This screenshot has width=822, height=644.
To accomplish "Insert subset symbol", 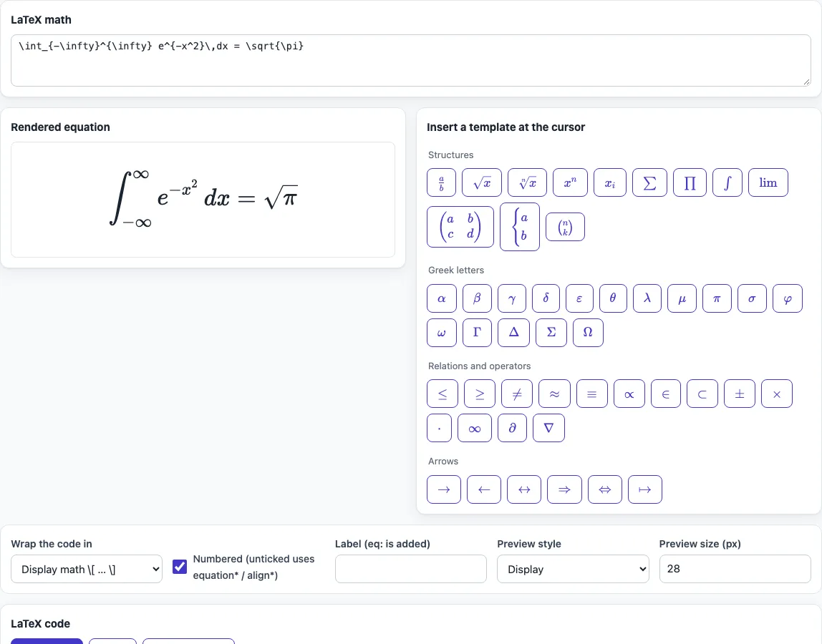I will tap(702, 394).
